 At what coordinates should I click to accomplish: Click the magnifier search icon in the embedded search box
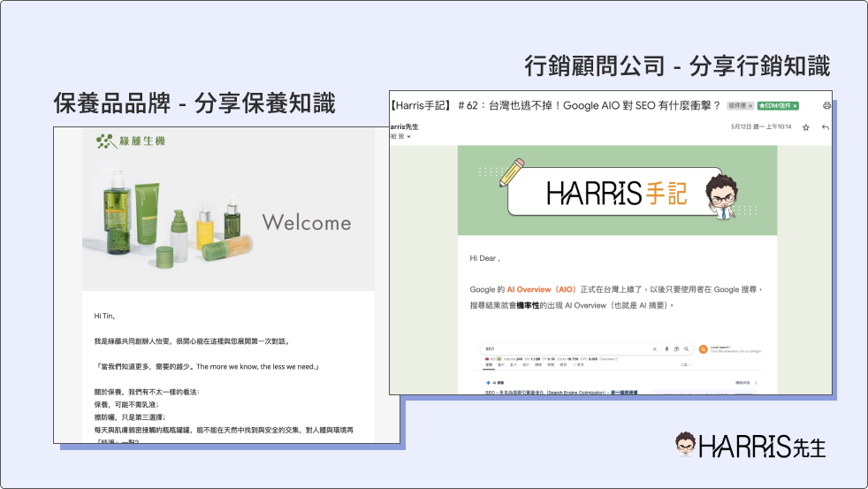click(687, 349)
